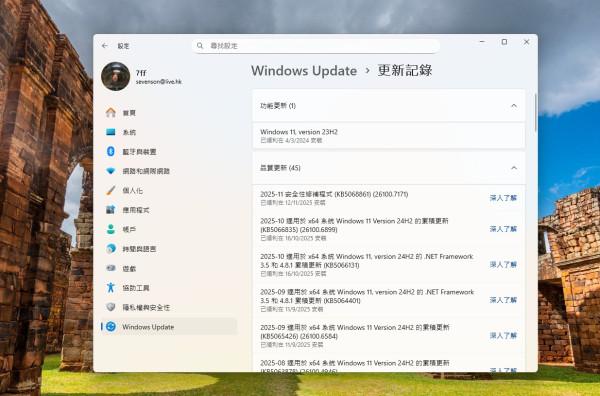This screenshot has height=396, width=600.
Task: Click the 更新記錄 page title
Action: 405,70
